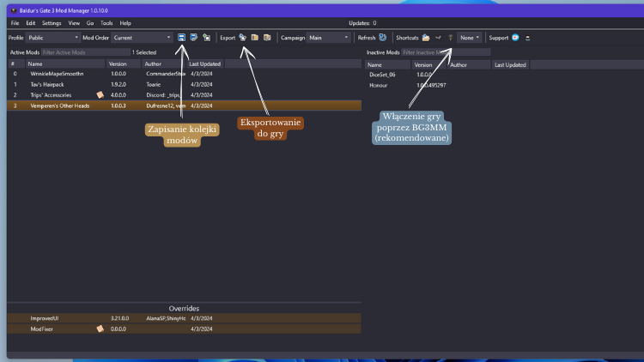Viewport: 644px width, 362px height.
Task: Click Honour version 1.0.0.495297
Action: [431, 86]
